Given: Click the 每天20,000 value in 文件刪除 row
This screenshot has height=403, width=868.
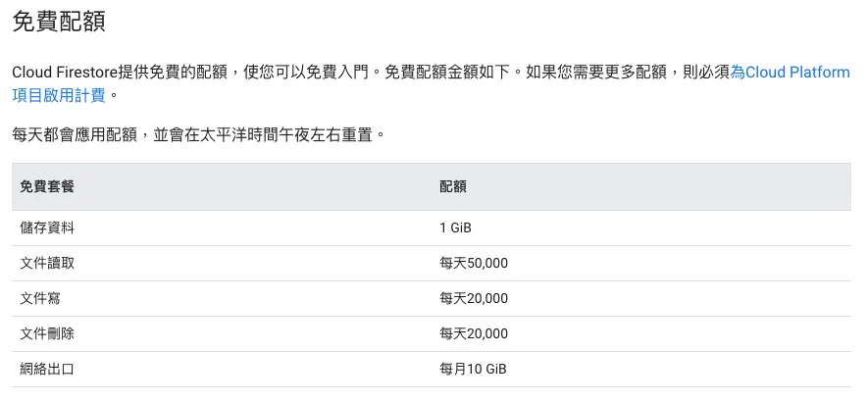Looking at the screenshot, I should tap(474, 333).
